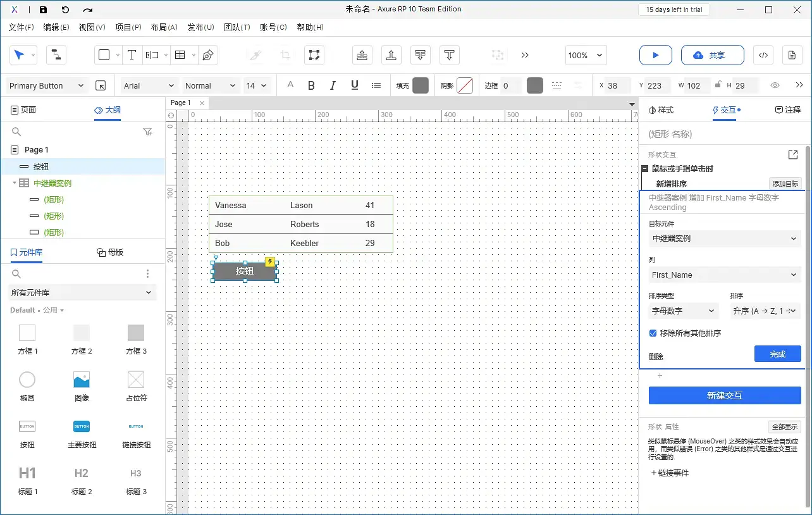Open the outline filter icon

(147, 132)
